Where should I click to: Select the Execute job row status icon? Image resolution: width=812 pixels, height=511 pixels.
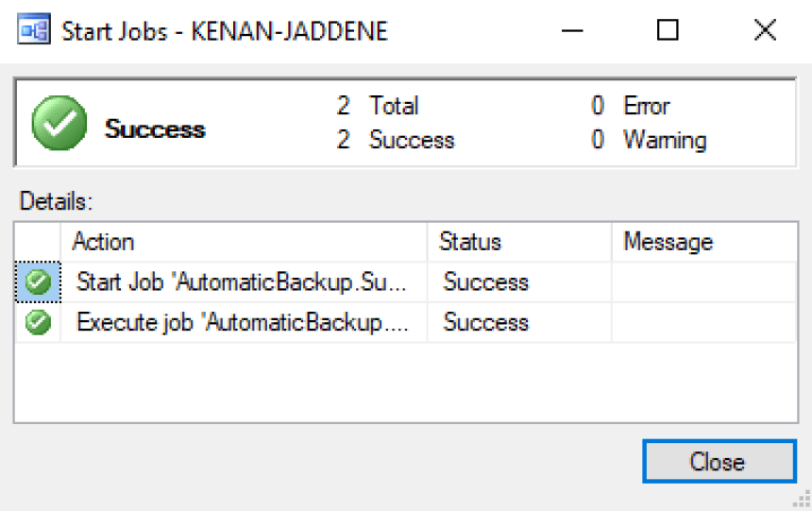pyautogui.click(x=39, y=323)
